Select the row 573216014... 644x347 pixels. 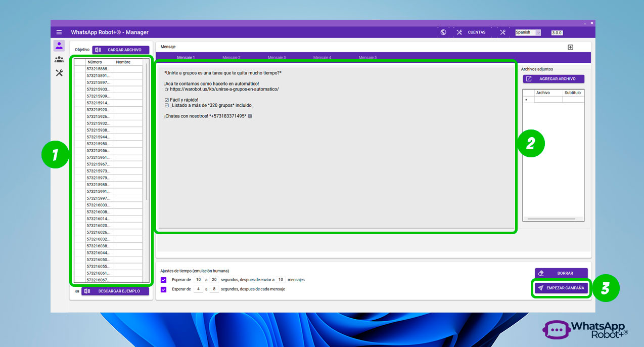click(109, 219)
